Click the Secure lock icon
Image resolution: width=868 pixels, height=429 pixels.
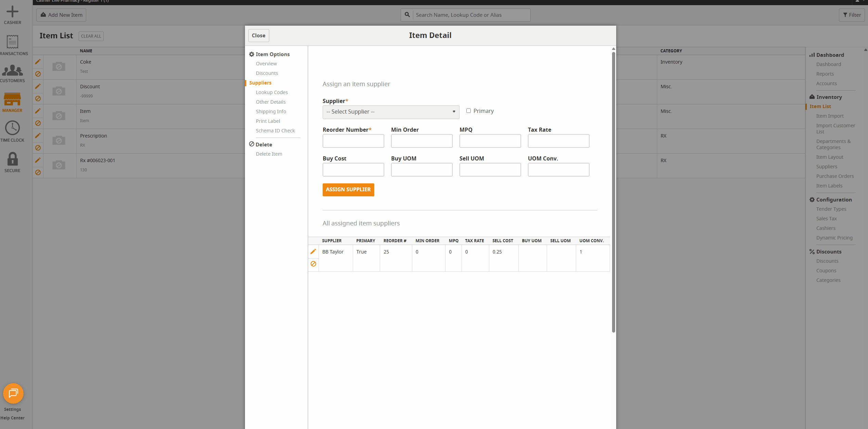coord(12,159)
